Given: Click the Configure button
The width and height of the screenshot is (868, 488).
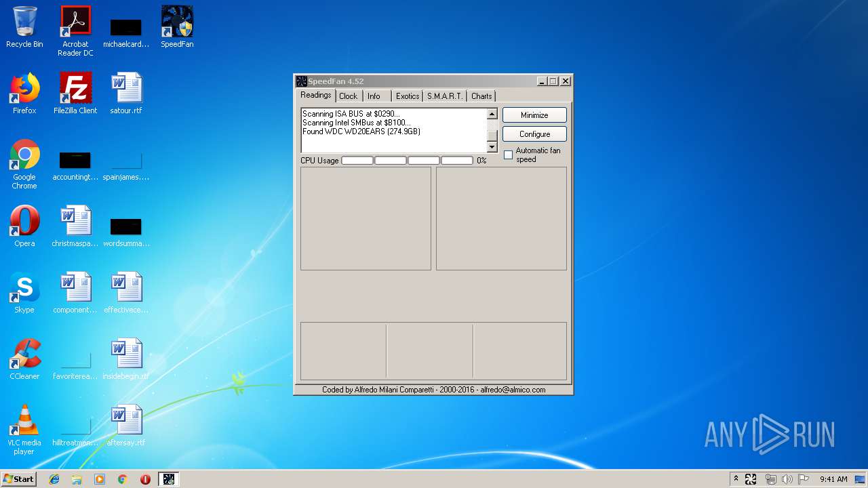Looking at the screenshot, I should click(534, 134).
